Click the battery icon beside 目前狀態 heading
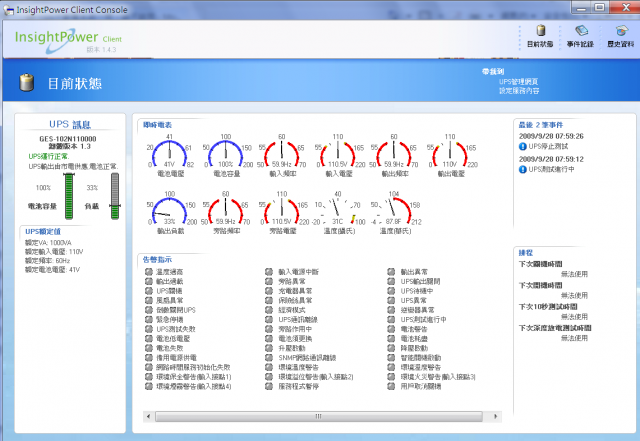Screen dimensions: 640x441 (x=27, y=82)
